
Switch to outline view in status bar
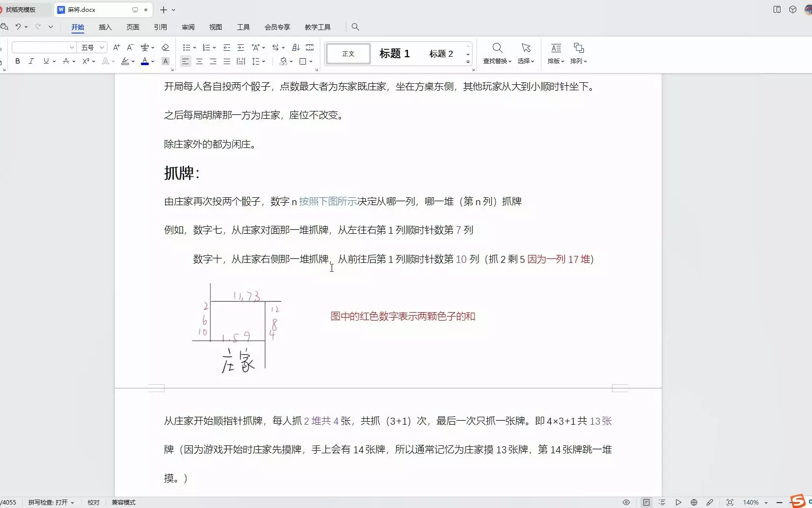[x=662, y=502]
